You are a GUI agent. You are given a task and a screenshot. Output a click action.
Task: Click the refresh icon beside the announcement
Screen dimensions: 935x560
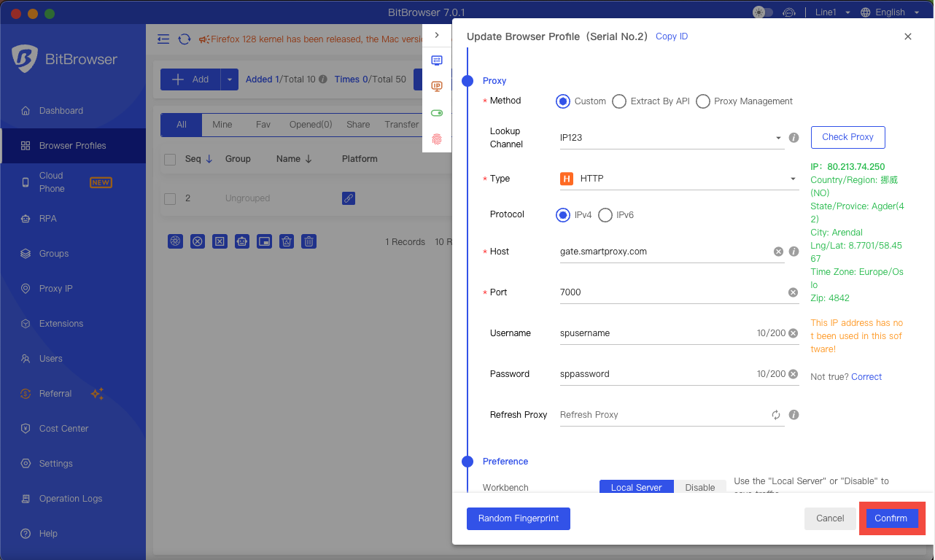click(185, 39)
